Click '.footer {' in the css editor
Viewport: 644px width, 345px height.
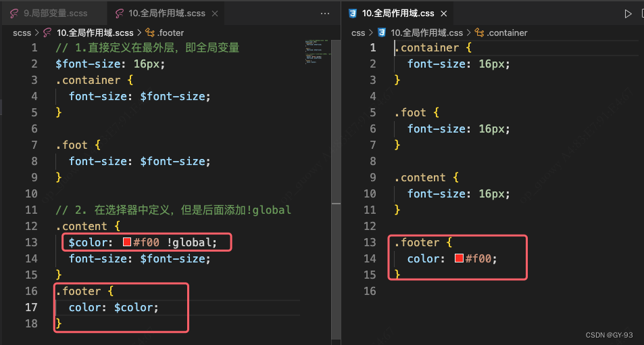pyautogui.click(x=423, y=242)
